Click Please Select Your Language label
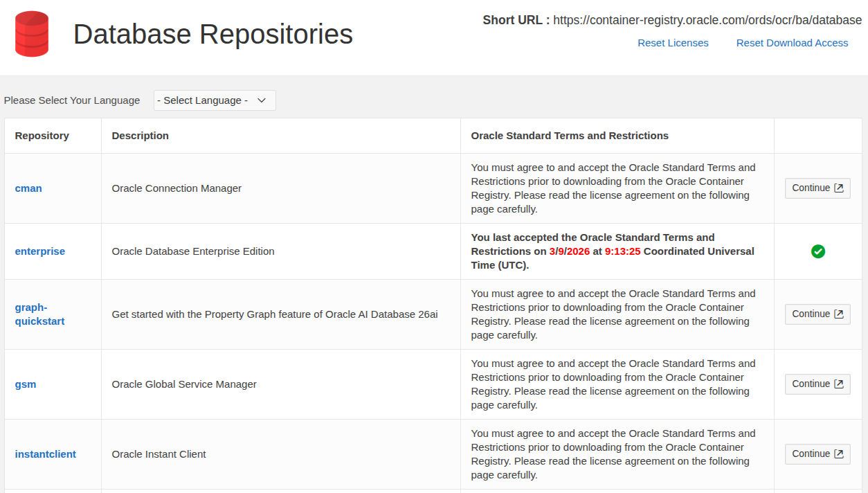868x493 pixels. pyautogui.click(x=72, y=100)
